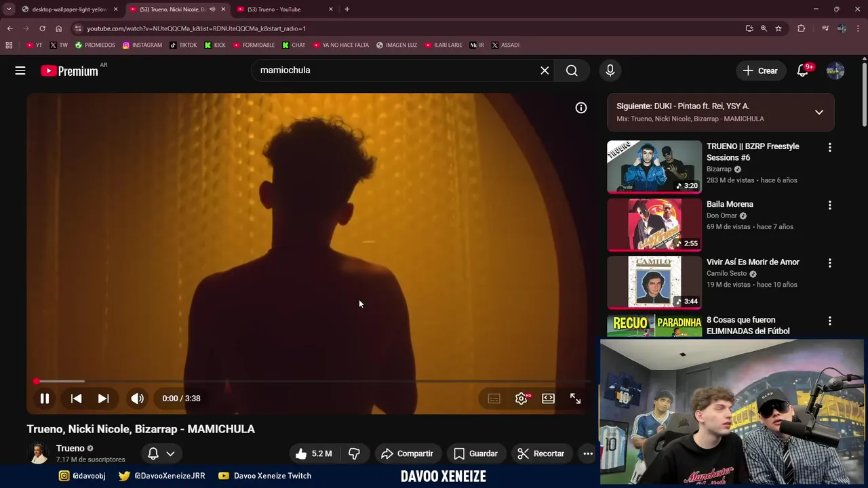Open the INSTAGRAM bookmark
The width and height of the screenshot is (868, 488).
(x=142, y=45)
